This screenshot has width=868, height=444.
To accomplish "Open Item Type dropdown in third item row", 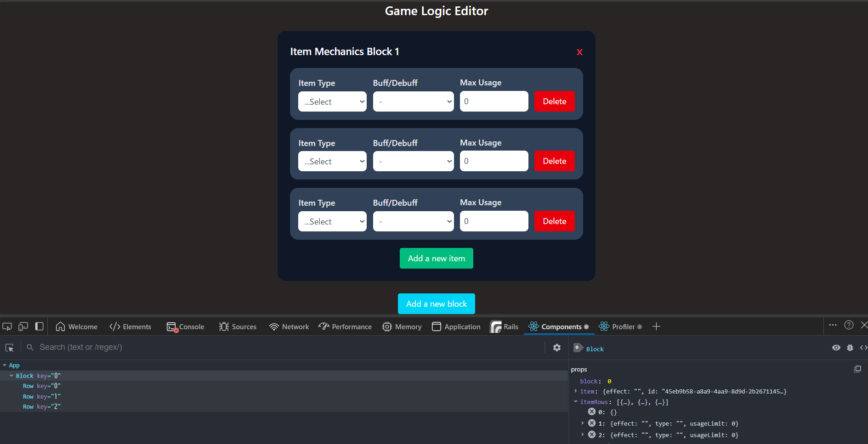I will click(x=332, y=221).
